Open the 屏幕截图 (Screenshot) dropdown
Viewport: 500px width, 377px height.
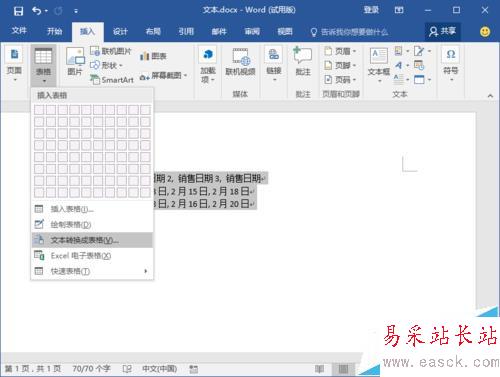coord(163,76)
